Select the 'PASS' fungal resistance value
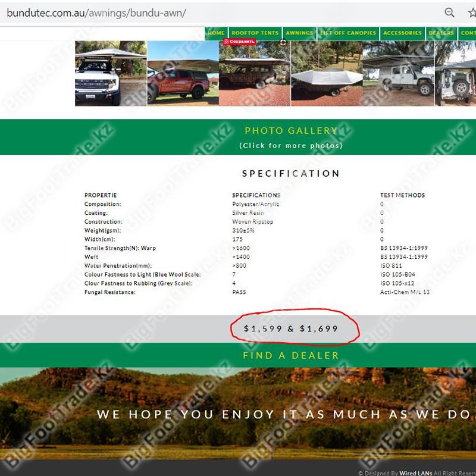This screenshot has height=476, width=476. [x=239, y=292]
